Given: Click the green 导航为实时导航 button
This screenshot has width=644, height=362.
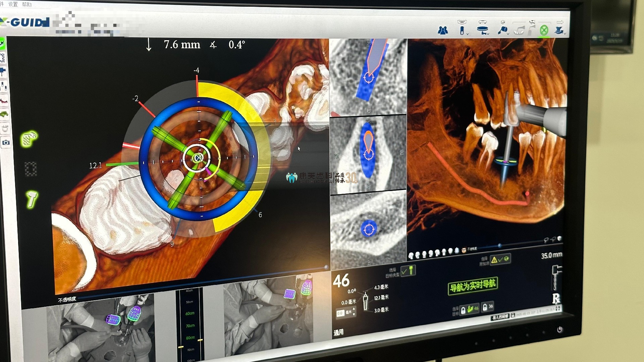Looking at the screenshot, I should pyautogui.click(x=472, y=285).
